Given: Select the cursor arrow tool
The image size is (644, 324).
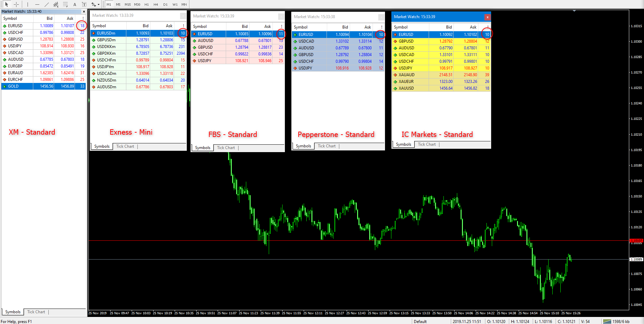Looking at the screenshot, I should click(x=6, y=4).
